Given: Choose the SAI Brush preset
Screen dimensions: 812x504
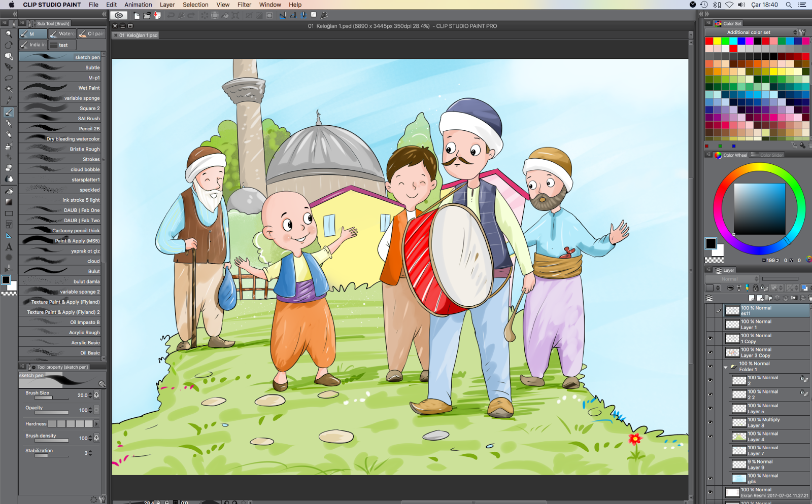Looking at the screenshot, I should 60,118.
